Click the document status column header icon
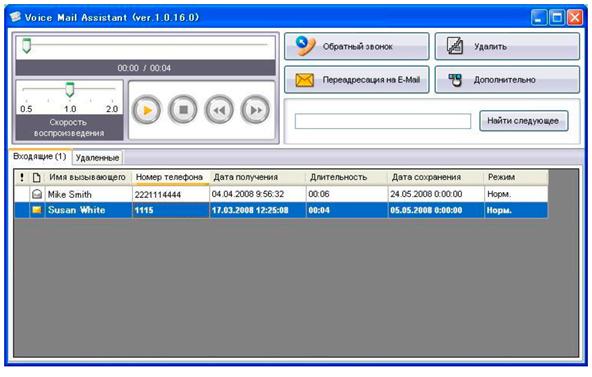 coord(37,177)
